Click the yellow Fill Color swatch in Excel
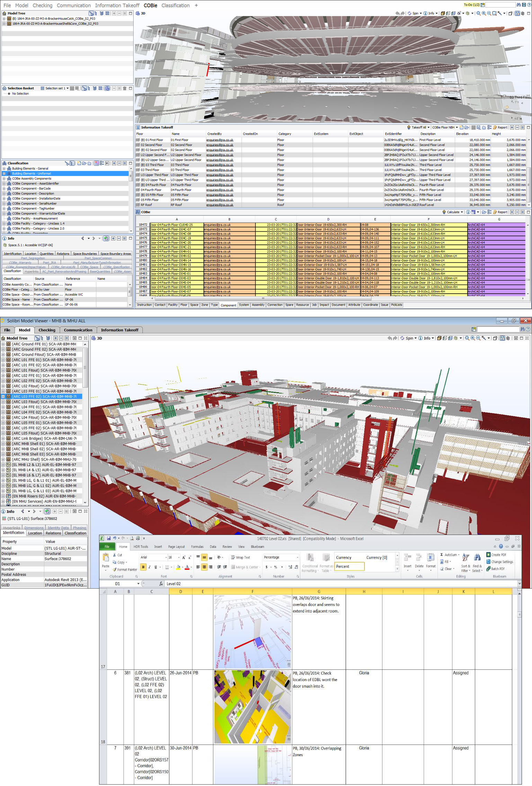Screen dimensions: 532x786 tap(178, 568)
